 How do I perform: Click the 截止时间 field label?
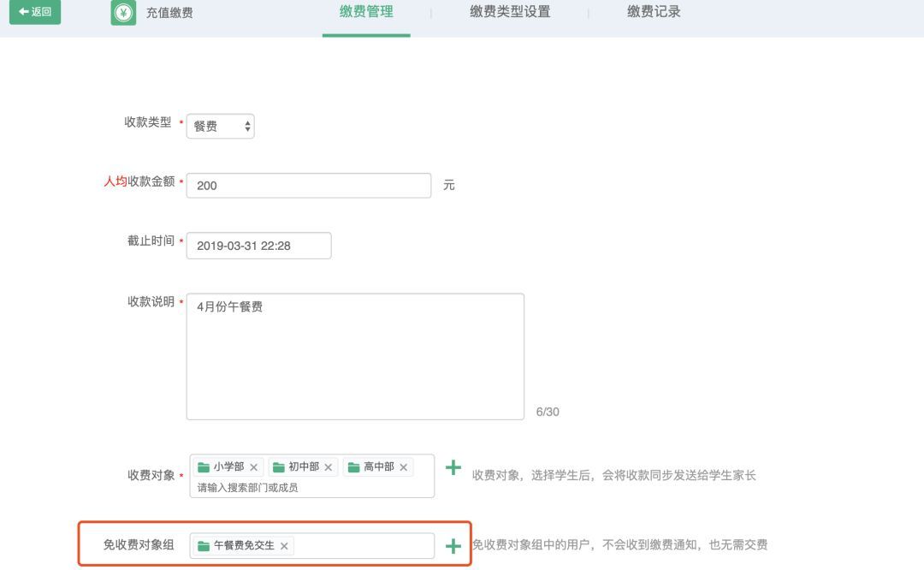(151, 240)
